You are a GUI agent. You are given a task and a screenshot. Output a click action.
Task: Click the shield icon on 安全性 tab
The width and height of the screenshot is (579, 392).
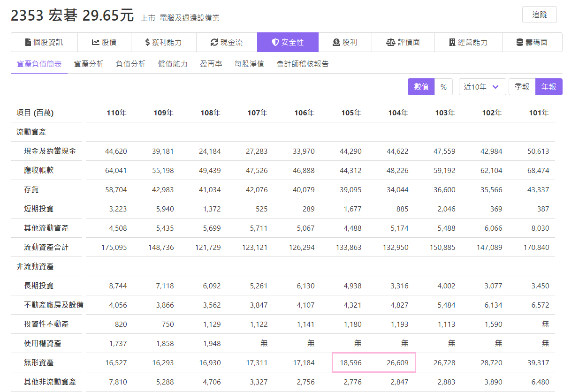(275, 42)
